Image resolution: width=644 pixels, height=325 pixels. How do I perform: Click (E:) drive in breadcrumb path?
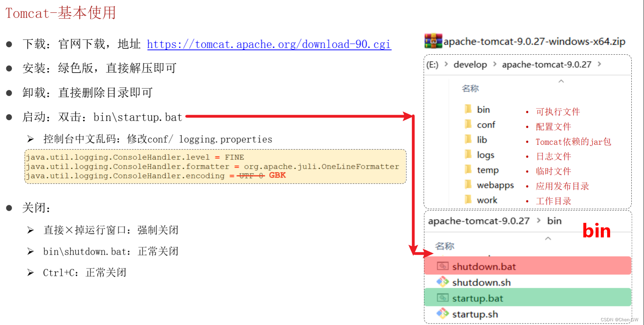(x=432, y=65)
